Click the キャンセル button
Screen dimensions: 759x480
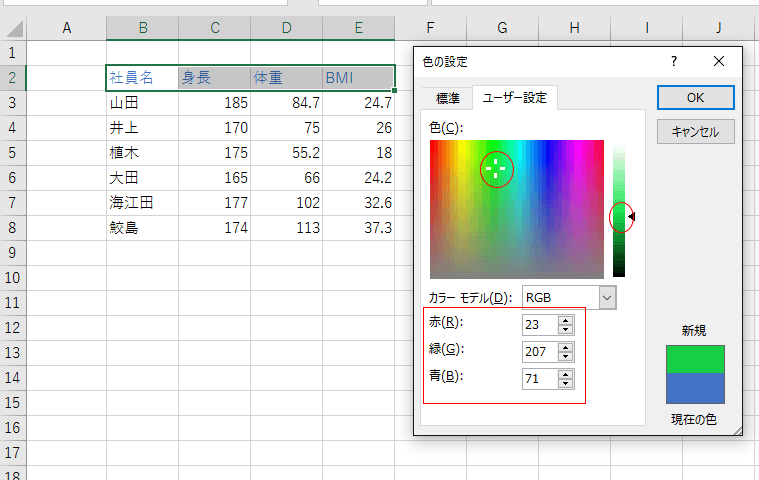point(695,131)
